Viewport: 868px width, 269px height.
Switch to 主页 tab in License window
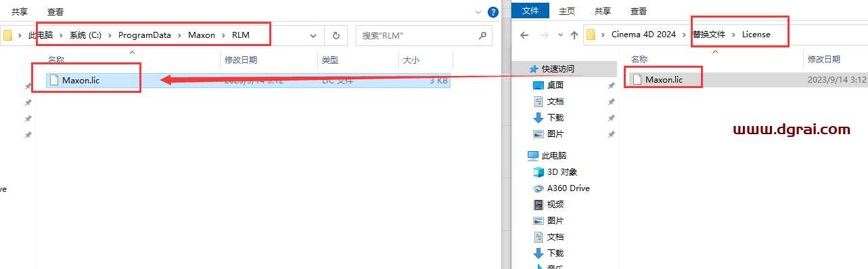(567, 11)
